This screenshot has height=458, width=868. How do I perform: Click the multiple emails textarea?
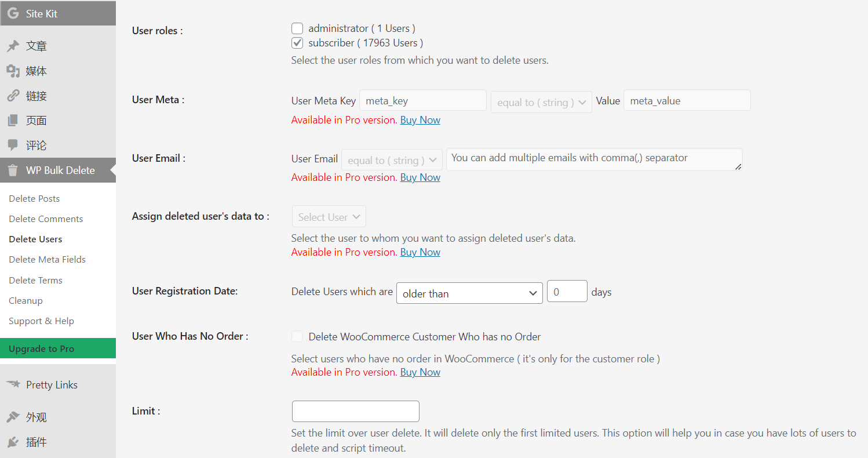pos(595,159)
